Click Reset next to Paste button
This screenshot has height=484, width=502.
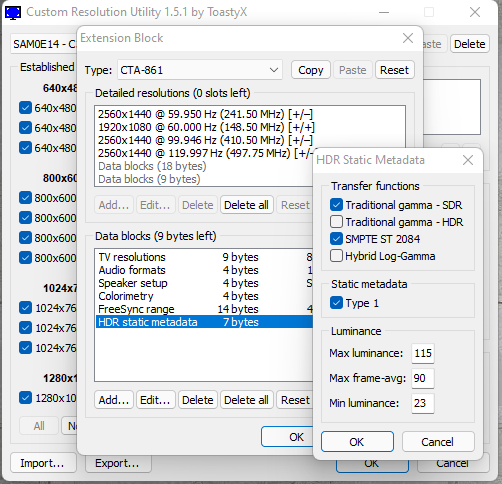click(x=395, y=70)
